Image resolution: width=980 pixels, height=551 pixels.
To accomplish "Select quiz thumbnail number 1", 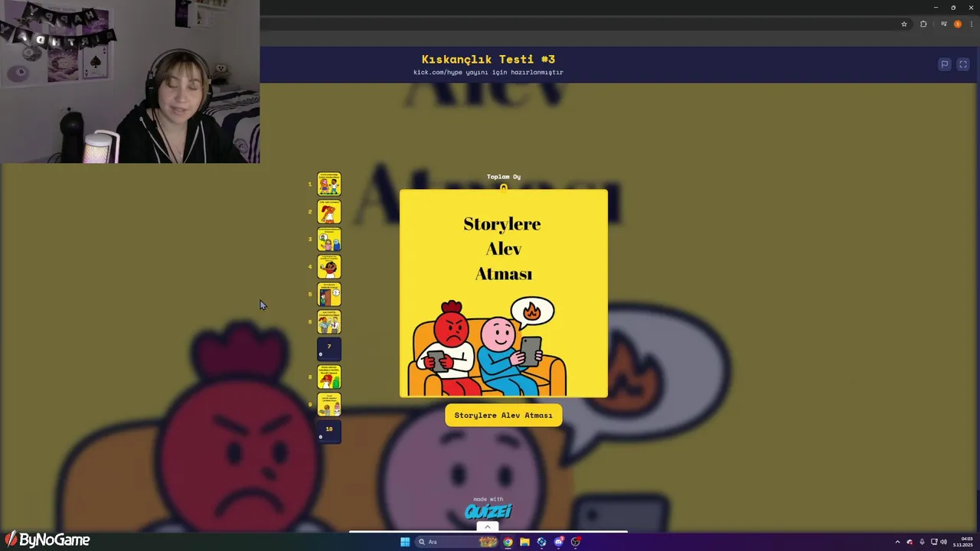I will [x=329, y=184].
